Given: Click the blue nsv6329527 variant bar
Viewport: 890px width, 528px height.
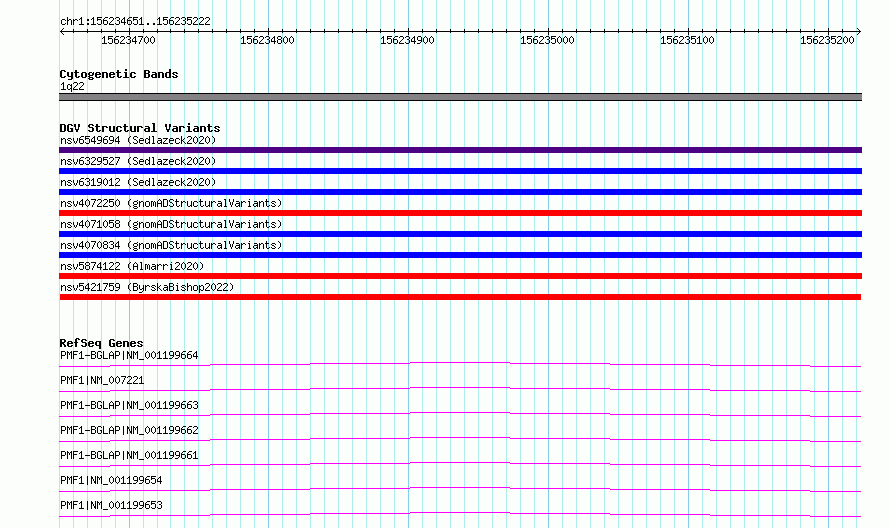Looking at the screenshot, I should (460, 171).
